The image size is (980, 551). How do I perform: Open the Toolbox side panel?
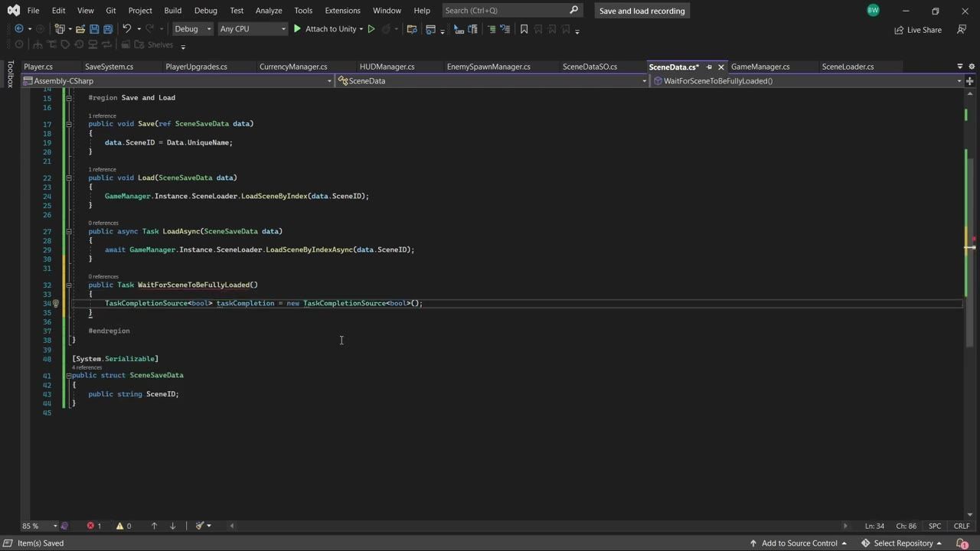point(10,74)
